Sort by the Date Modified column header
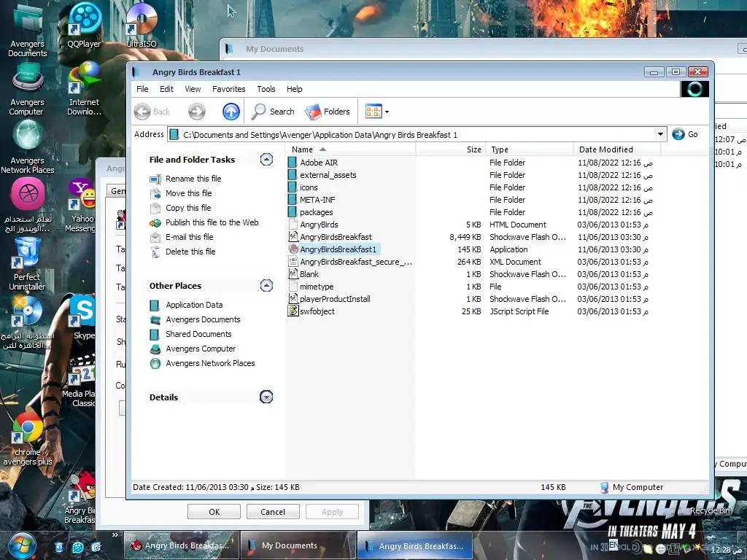 click(617, 149)
